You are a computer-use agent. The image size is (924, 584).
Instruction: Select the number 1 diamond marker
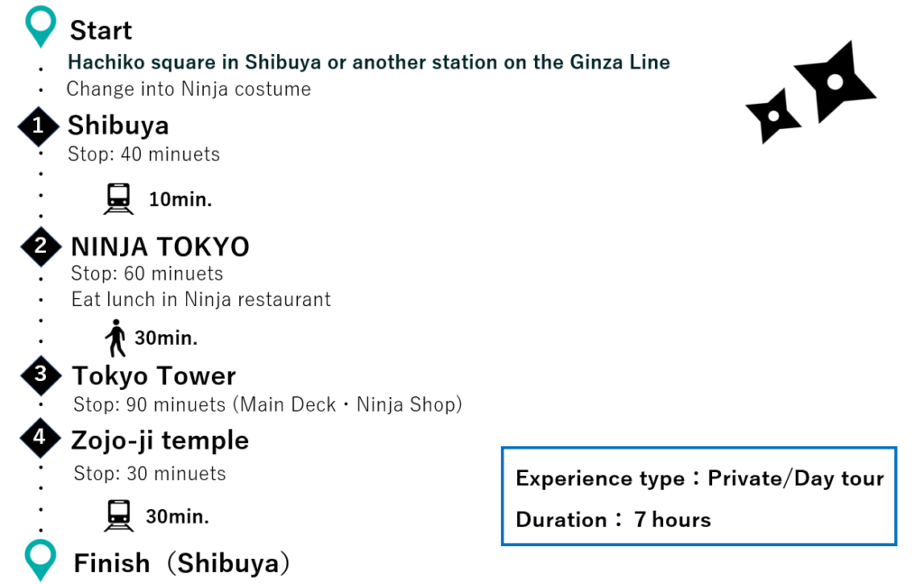[x=38, y=125]
